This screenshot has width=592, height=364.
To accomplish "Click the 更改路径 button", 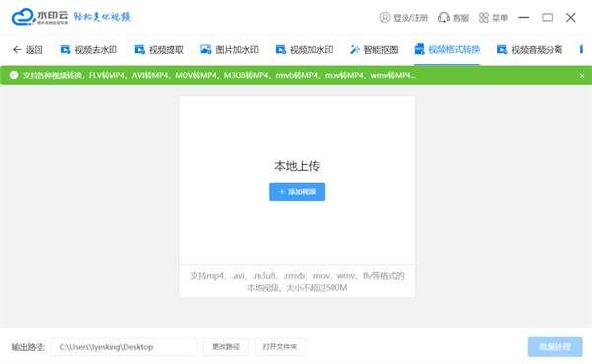I will pos(226,347).
